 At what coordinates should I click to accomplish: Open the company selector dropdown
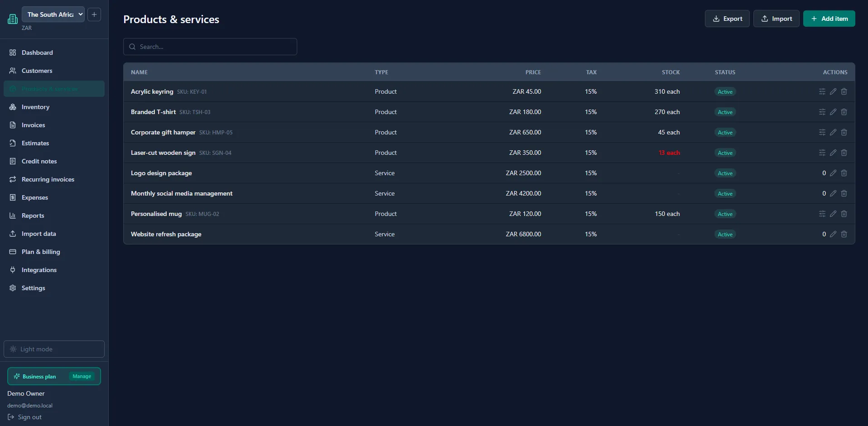[53, 14]
